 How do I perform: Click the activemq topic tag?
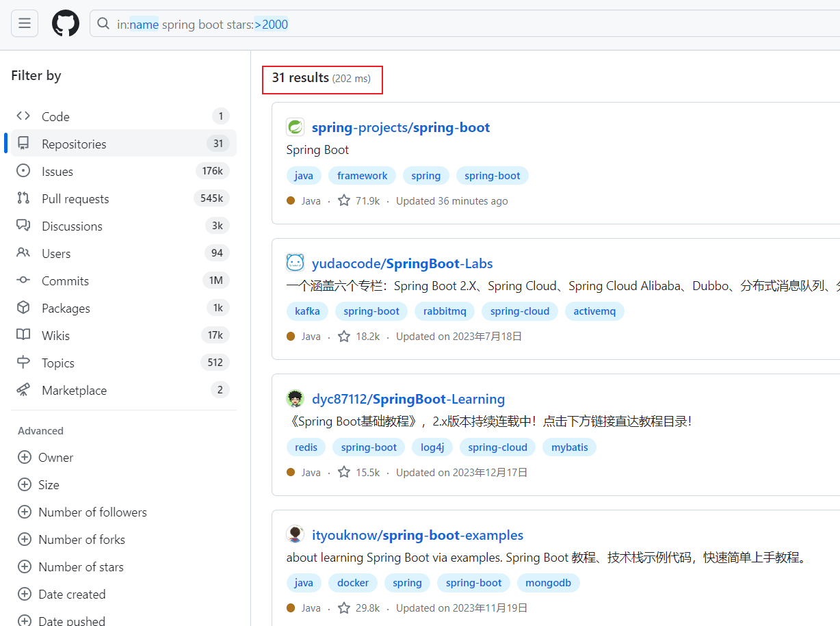coord(594,311)
